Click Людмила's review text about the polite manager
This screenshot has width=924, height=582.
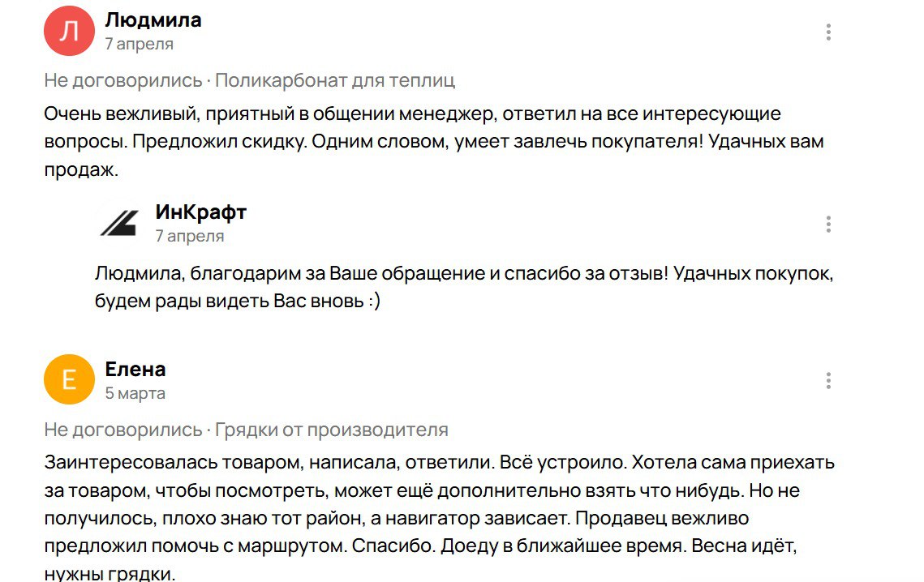434,141
